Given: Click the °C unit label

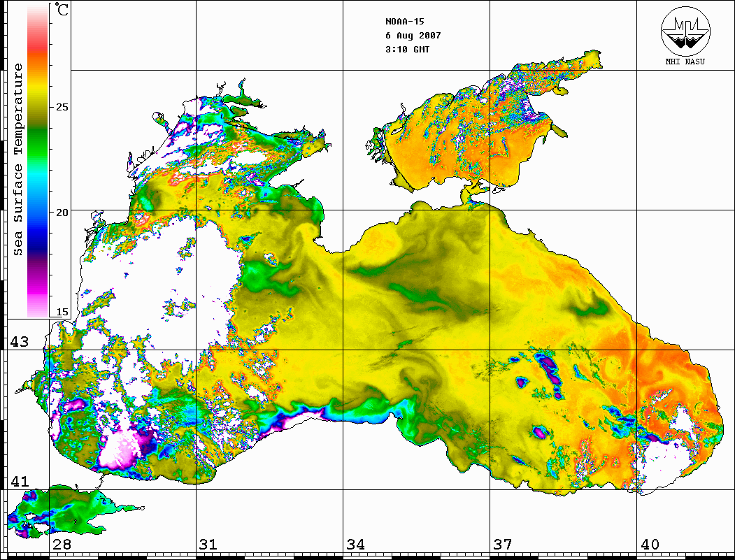Looking at the screenshot, I should point(62,10).
